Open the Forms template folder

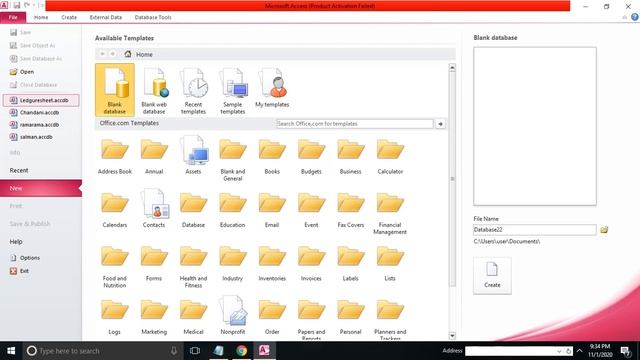(x=154, y=263)
